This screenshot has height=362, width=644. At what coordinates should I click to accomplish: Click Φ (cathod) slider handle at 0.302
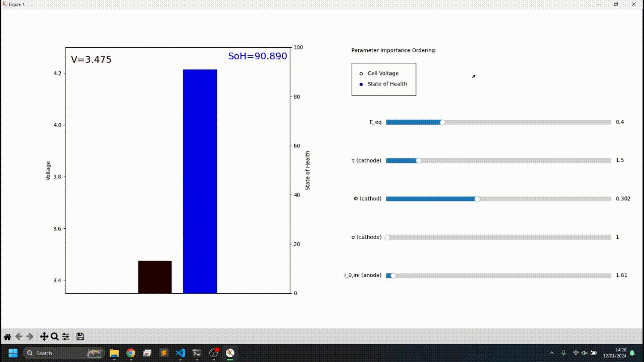coord(477,198)
